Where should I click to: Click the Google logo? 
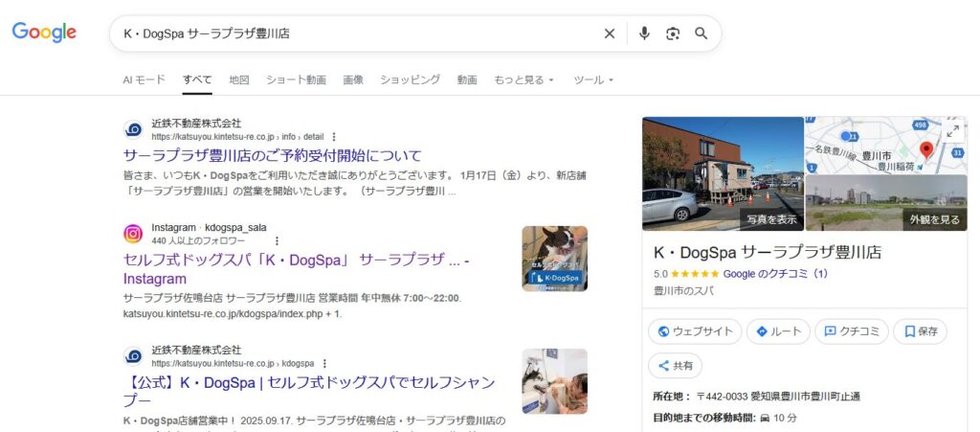pyautogui.click(x=44, y=33)
